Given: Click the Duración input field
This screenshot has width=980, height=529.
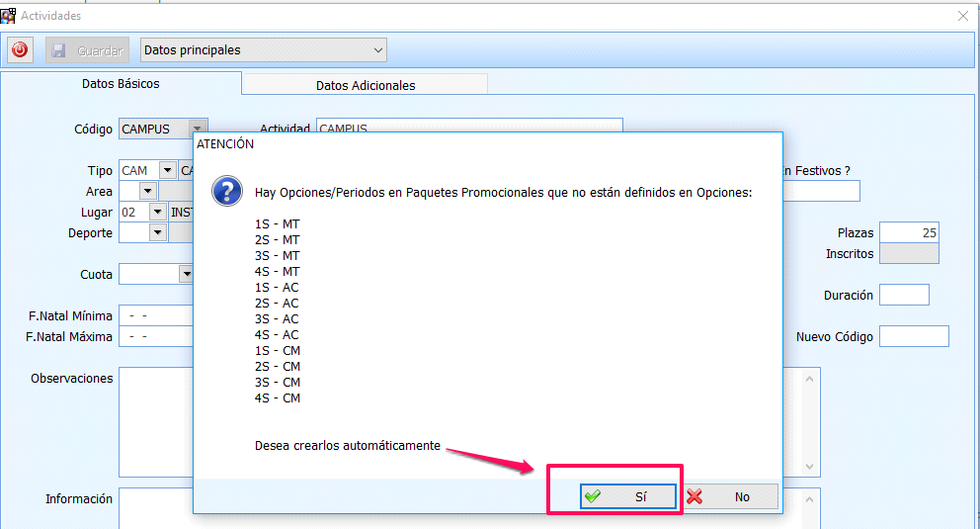Looking at the screenshot, I should click(903, 296).
